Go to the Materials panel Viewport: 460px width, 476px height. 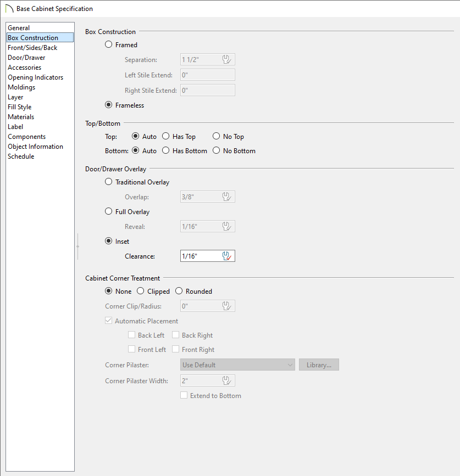pos(40,117)
